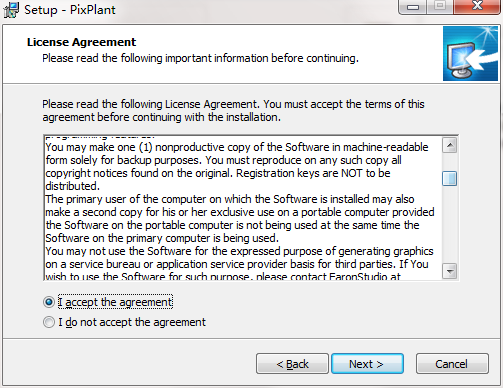Select the do not accept radio button
The width and height of the screenshot is (503, 388).
click(49, 322)
